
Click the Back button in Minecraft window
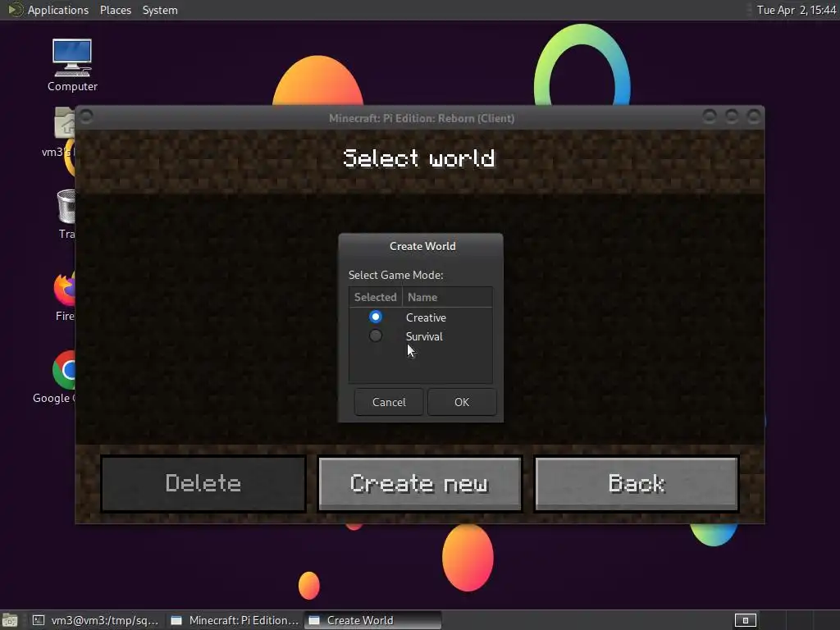[x=637, y=484]
